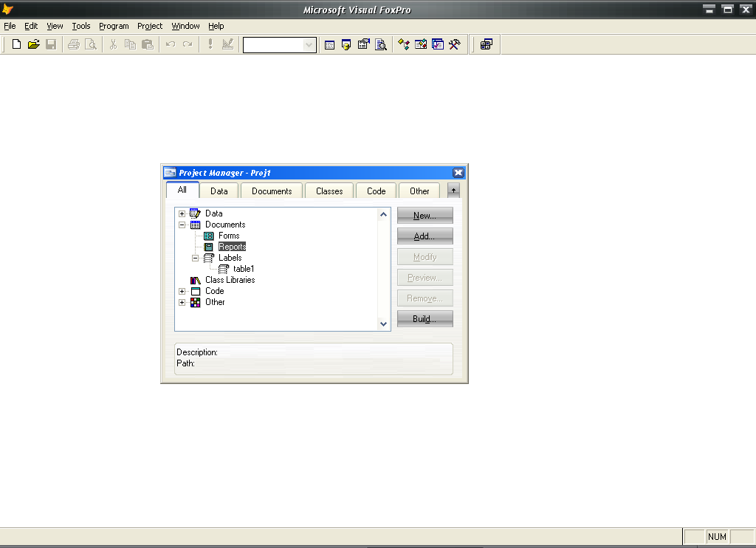This screenshot has width=756, height=548.
Task: Open the Properties window icon
Action: click(x=363, y=45)
